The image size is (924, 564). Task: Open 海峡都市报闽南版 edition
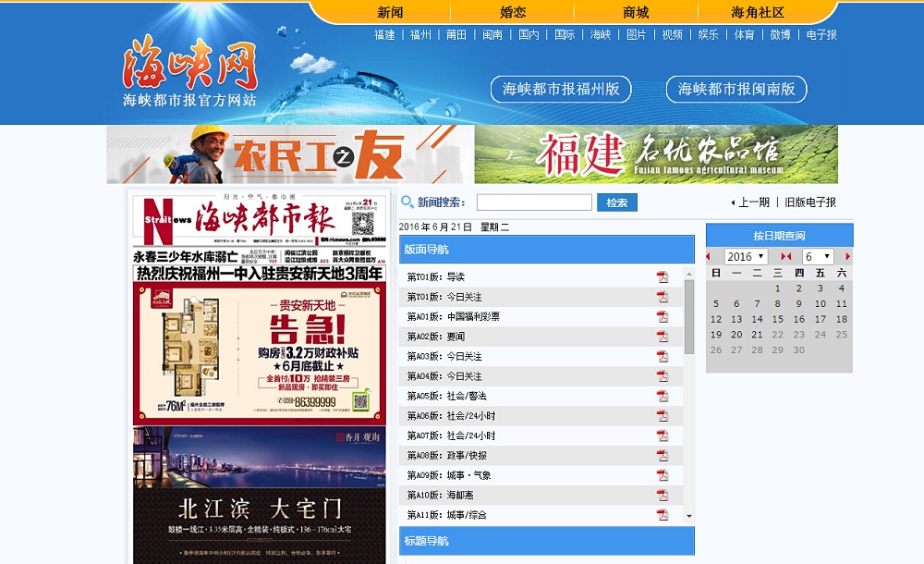pyautogui.click(x=736, y=89)
